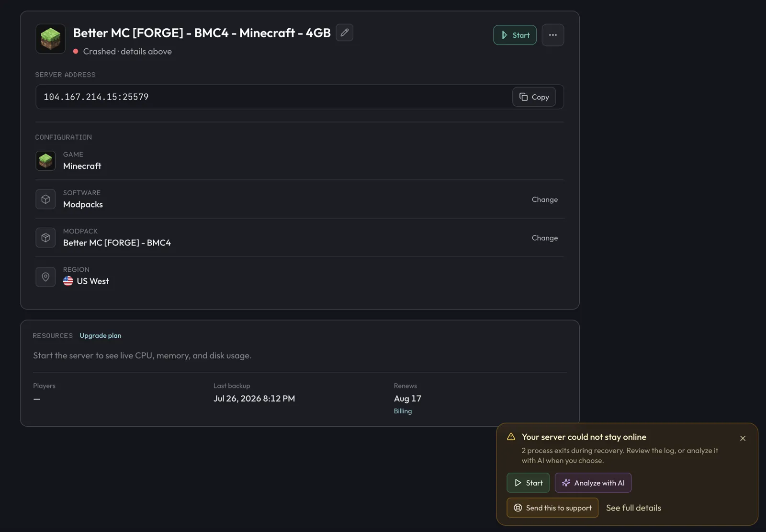The height and width of the screenshot is (532, 766).
Task: Send this crash report to support
Action: (552, 508)
